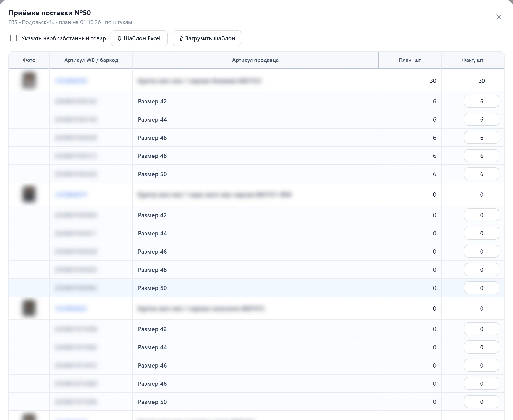Edit fact field in highlighted Размер 50 row
513x420 pixels.
coord(482,288)
